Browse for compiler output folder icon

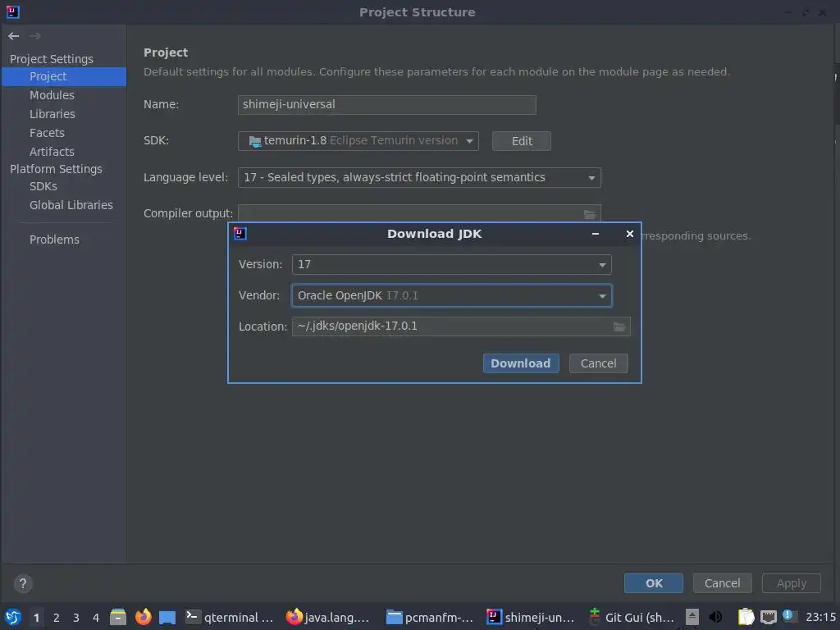coord(589,214)
